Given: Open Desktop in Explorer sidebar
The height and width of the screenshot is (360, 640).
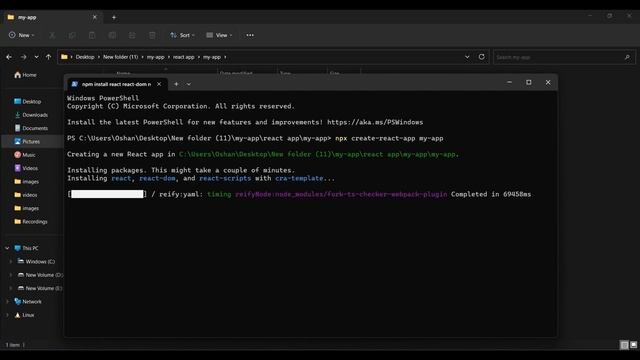Looking at the screenshot, I should tap(28, 102).
